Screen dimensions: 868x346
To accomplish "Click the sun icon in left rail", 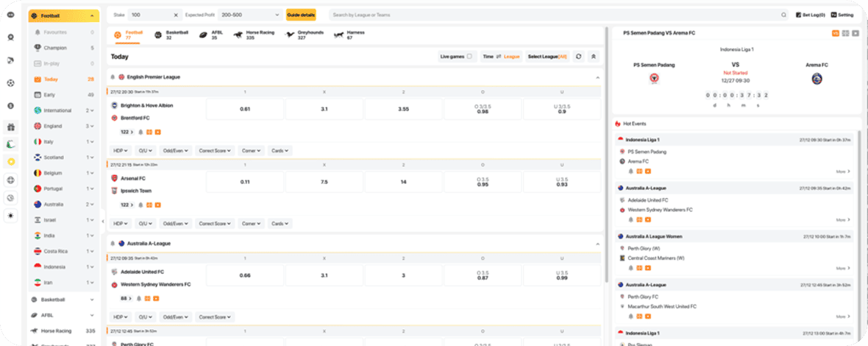I will pos(10,215).
